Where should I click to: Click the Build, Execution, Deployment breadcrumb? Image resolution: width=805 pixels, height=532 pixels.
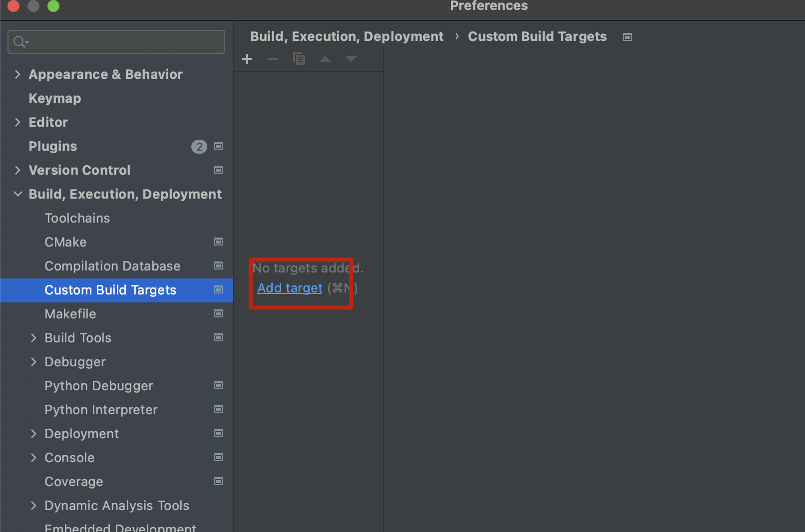click(x=347, y=36)
